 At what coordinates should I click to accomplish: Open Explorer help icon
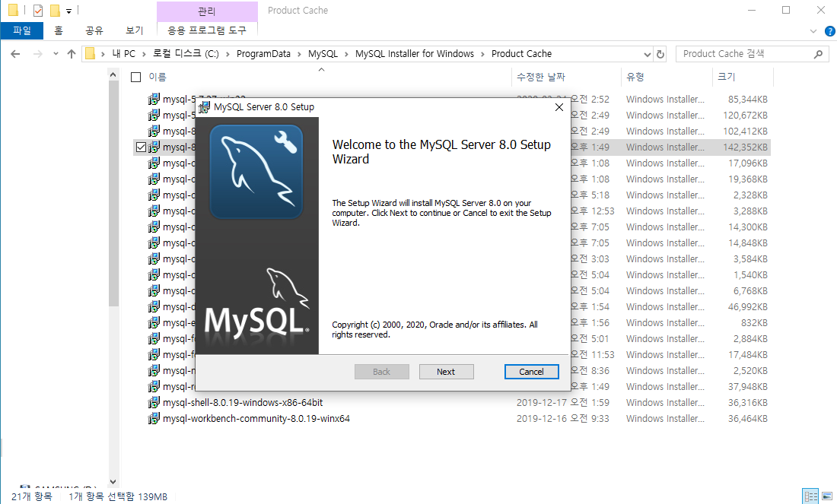click(x=830, y=31)
